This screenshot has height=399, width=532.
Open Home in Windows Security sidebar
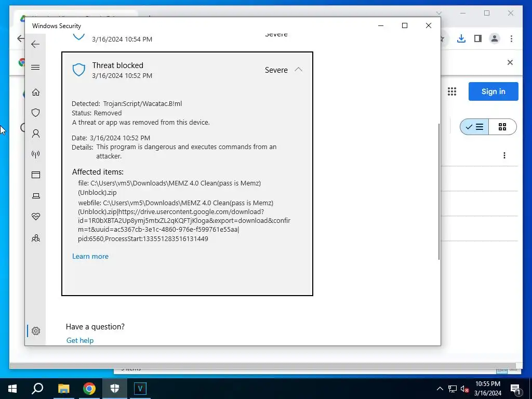[x=36, y=92]
